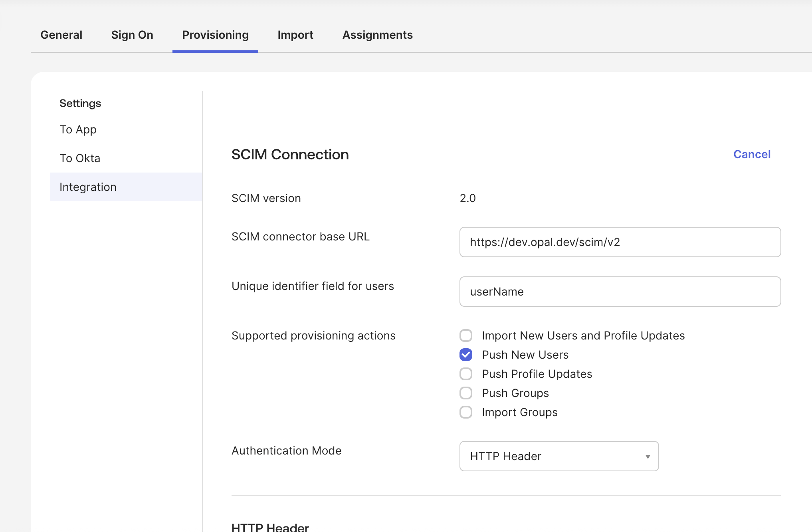The image size is (812, 532).
Task: Open To App settings
Action: tap(78, 129)
